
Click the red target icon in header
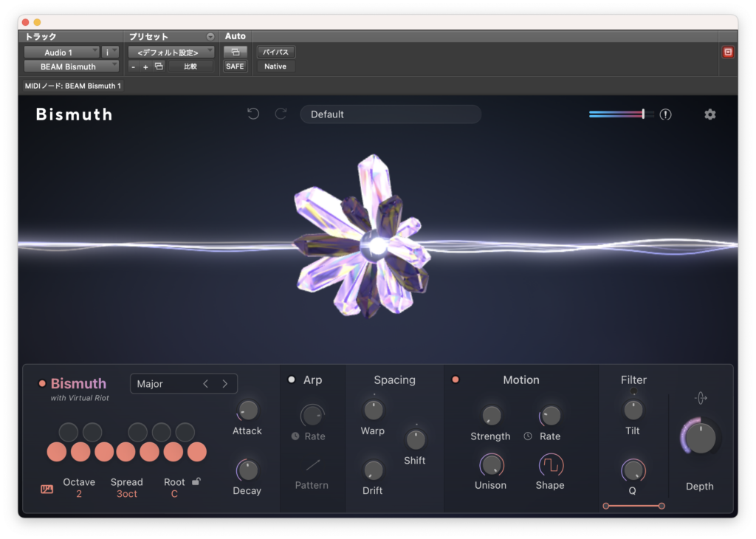pos(728,52)
